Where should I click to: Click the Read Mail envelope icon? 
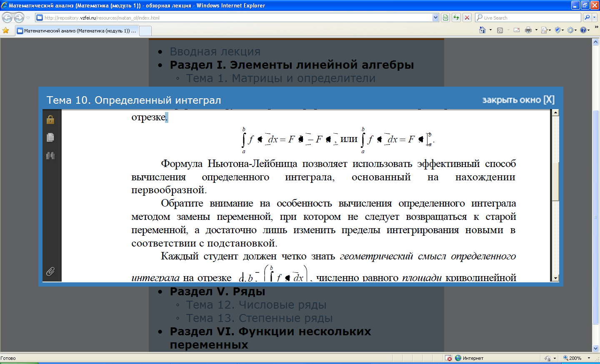(x=517, y=30)
